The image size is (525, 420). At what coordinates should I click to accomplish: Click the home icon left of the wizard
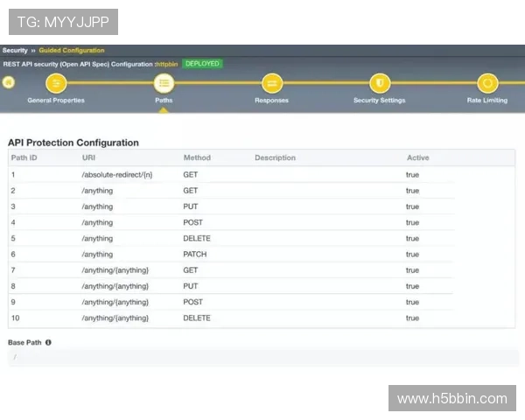point(9,83)
